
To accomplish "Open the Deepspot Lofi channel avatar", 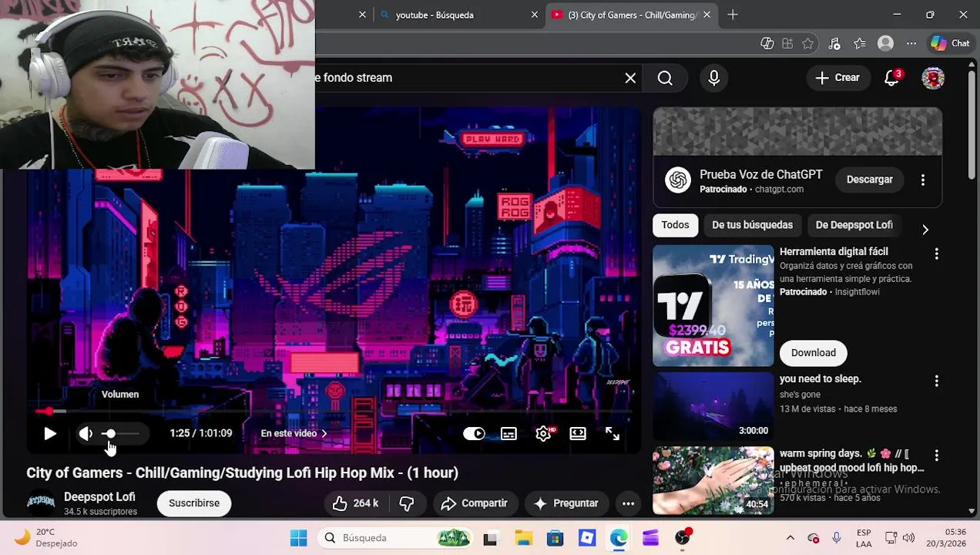I will [x=41, y=503].
